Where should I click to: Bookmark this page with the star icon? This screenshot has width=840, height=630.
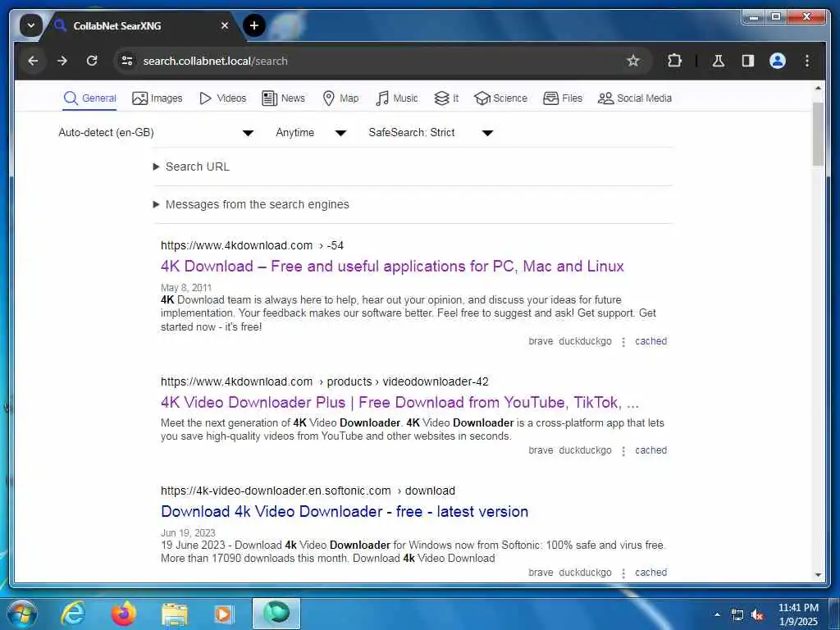click(x=632, y=61)
